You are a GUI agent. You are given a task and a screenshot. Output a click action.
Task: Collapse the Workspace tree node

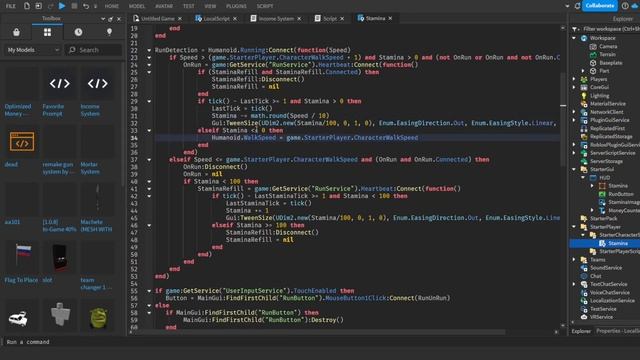click(x=574, y=38)
